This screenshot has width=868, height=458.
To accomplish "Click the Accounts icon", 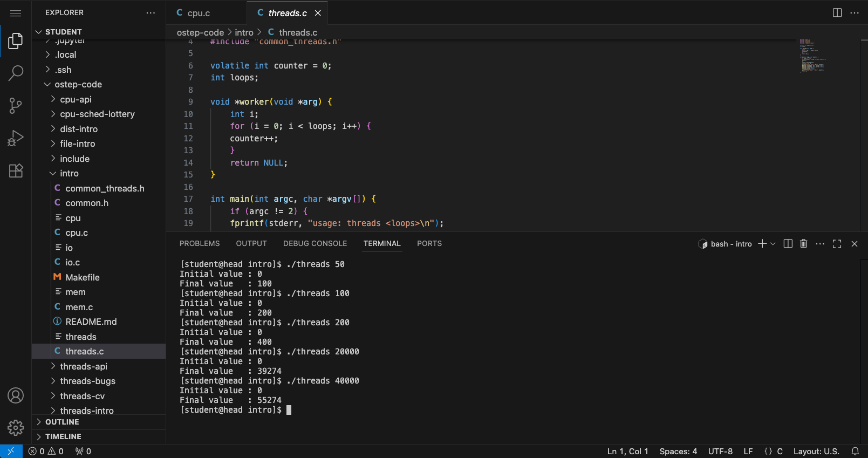I will pos(16,395).
